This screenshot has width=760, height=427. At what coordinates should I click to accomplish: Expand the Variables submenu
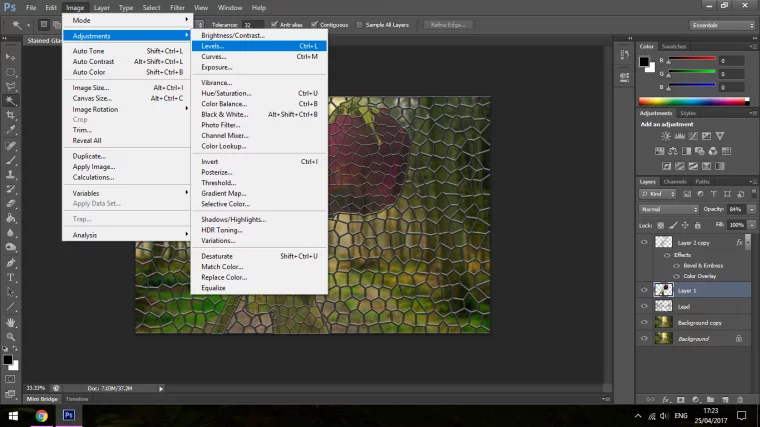coord(127,193)
